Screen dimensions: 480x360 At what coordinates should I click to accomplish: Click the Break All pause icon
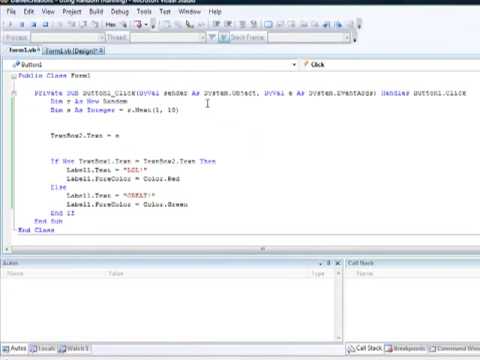click(22, 24)
